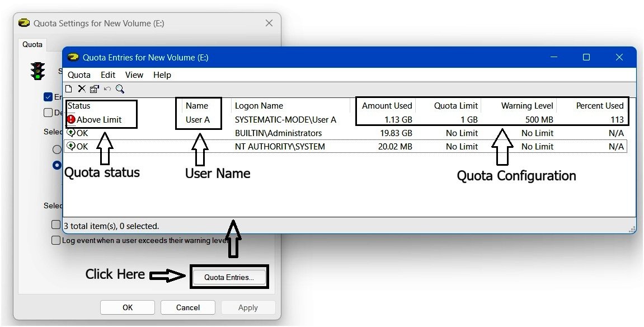Open the View menu
This screenshot has height=327, width=644.
(x=134, y=75)
